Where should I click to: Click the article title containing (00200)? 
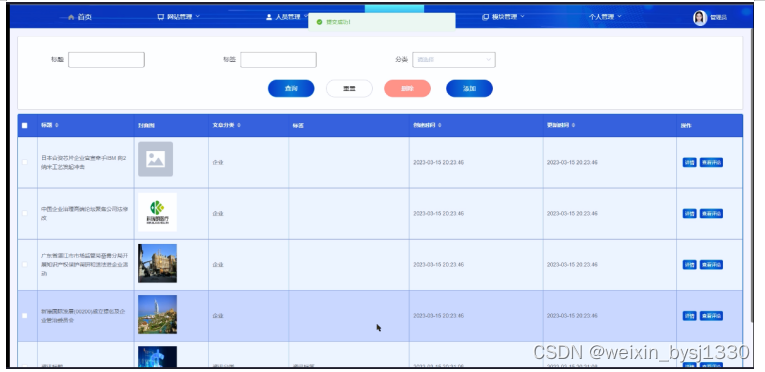[83, 316]
